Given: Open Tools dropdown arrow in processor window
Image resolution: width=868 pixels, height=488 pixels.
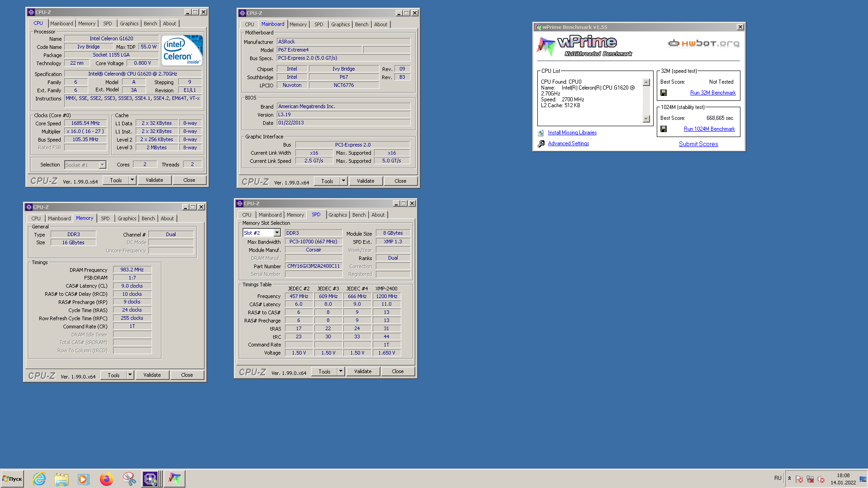Looking at the screenshot, I should click(133, 180).
